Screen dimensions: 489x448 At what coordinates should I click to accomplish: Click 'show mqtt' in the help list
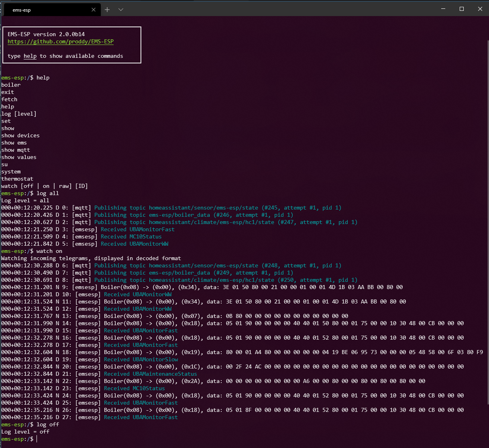click(16, 150)
